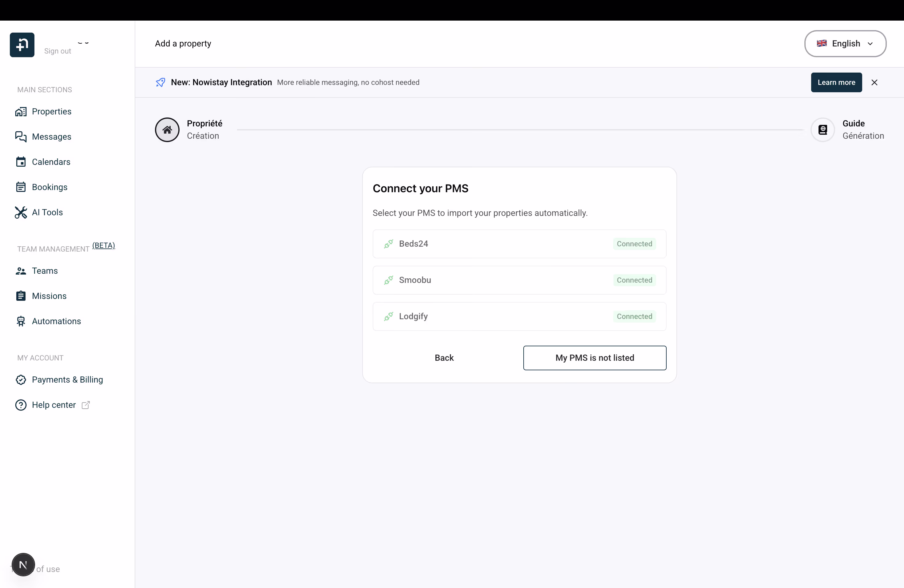Go to Properties section
This screenshot has height=588, width=904.
(x=51, y=112)
